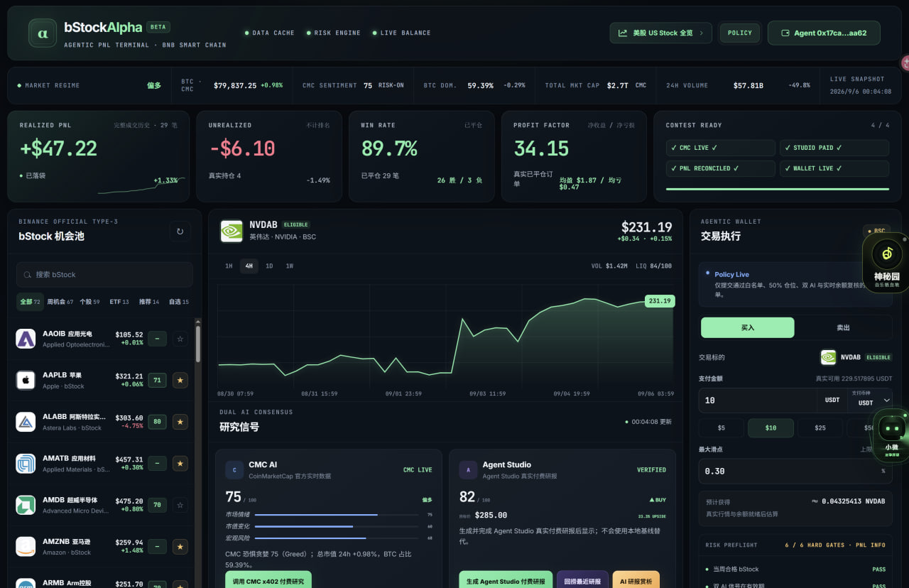This screenshot has height=588, width=909.
Task: Toggle the favorite star for ALABB
Action: pyautogui.click(x=180, y=422)
